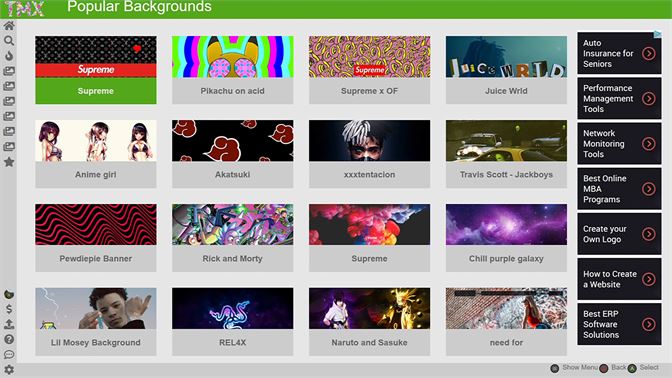Click arrow icon on Auto Insurance ad
Screen dimensions: 672x378
pyautogui.click(x=648, y=53)
